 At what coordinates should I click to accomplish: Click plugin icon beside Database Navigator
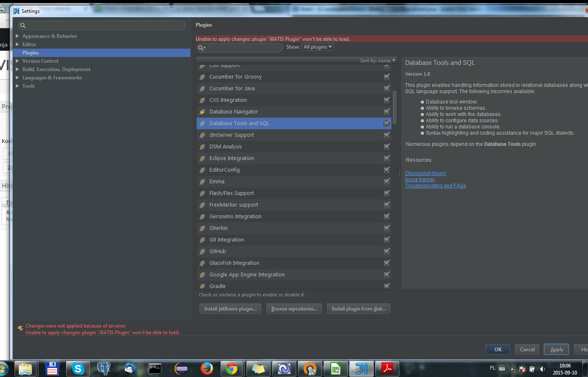coord(202,112)
